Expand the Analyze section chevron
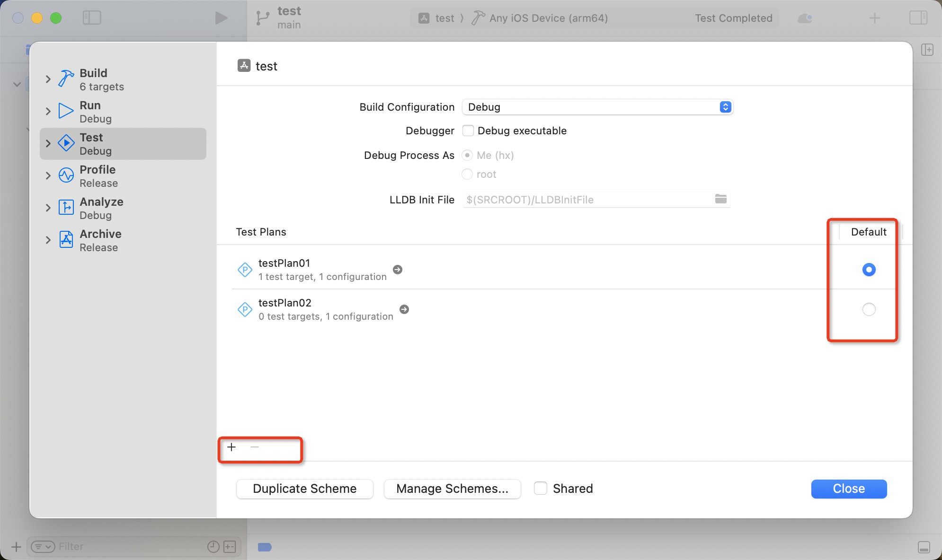The height and width of the screenshot is (560, 942). [x=48, y=208]
